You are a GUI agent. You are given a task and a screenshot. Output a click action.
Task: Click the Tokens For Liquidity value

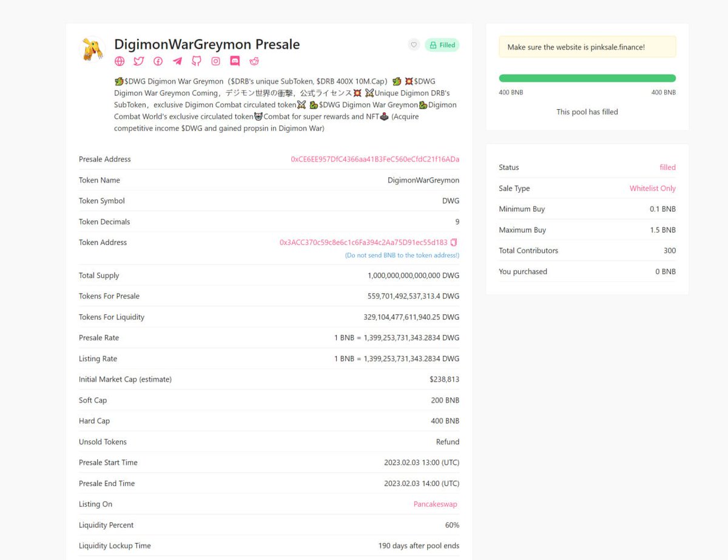[x=411, y=317]
